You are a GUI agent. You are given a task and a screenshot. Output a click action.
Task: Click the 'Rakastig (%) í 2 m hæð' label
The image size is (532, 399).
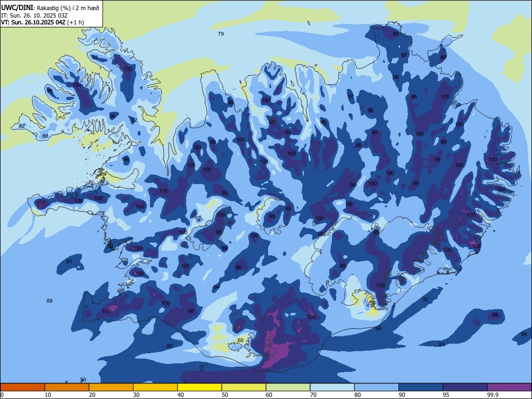coord(68,8)
